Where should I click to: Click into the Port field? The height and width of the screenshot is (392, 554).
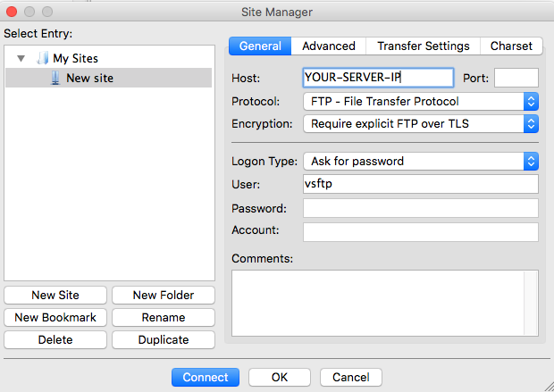click(516, 78)
